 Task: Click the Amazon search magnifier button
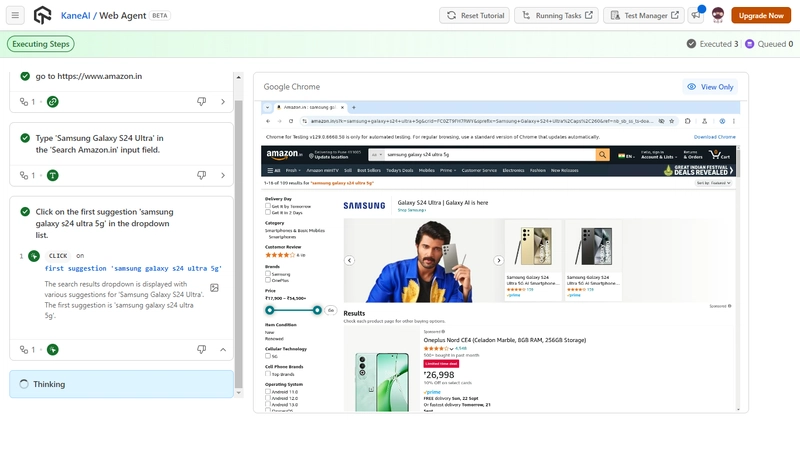click(603, 155)
